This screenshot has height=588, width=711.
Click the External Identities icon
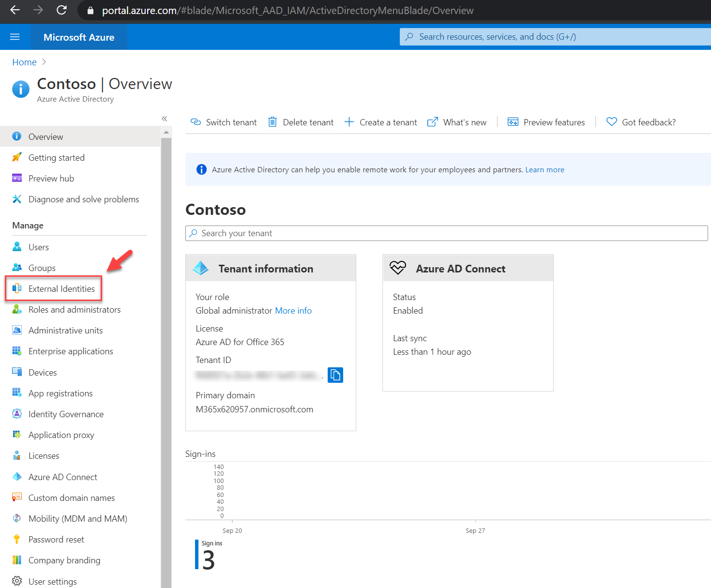[16, 288]
